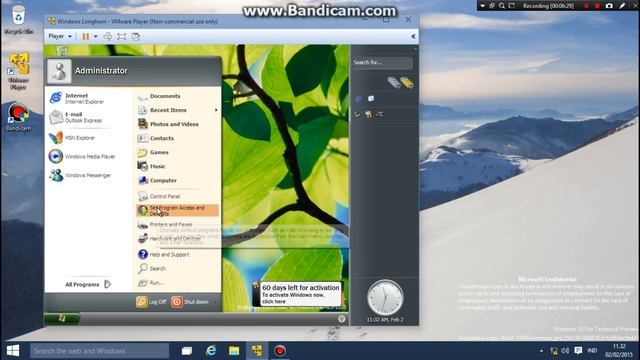Take a screenshot with Bandicam camera icon
This screenshot has width=640, height=360.
tap(609, 6)
